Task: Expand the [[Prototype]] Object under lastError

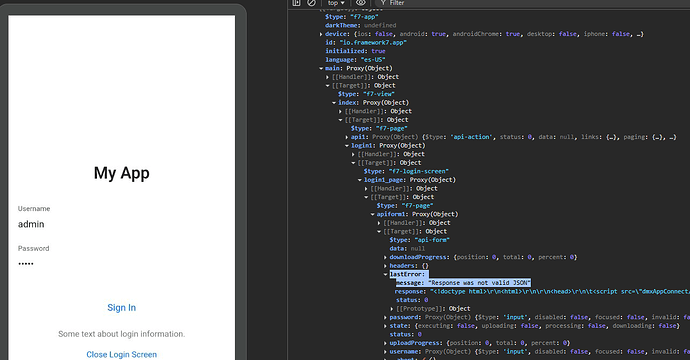Action: pyautogui.click(x=392, y=309)
